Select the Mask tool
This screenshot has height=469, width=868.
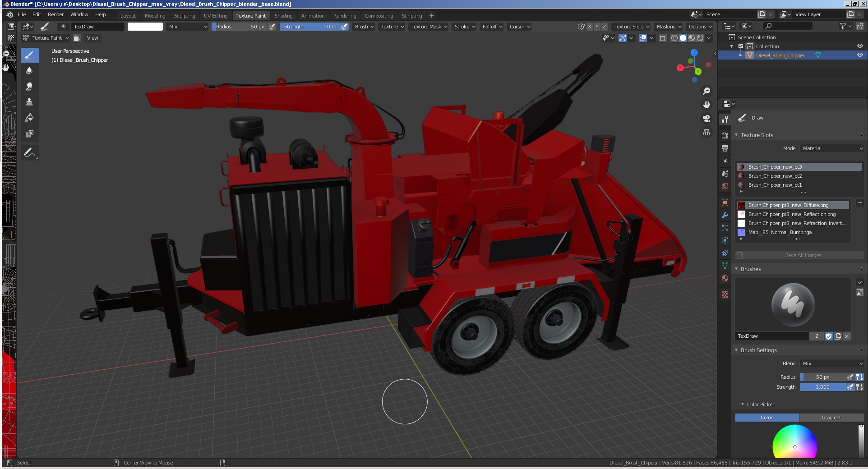29,133
